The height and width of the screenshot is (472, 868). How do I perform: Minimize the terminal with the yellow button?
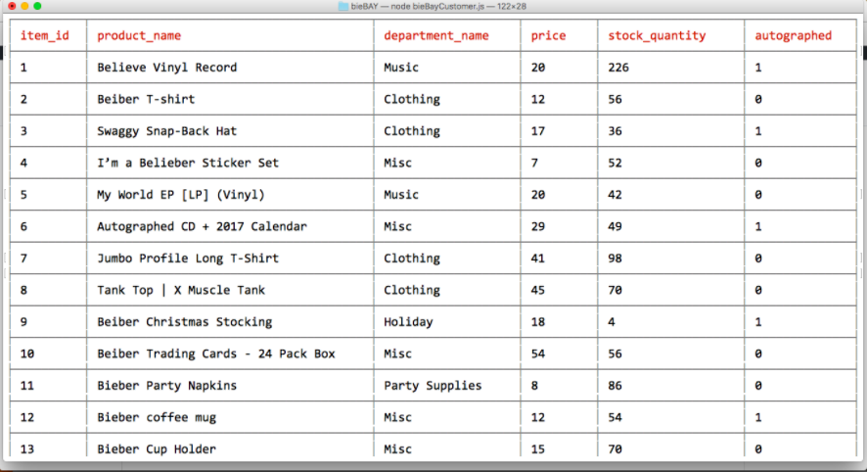[23, 6]
